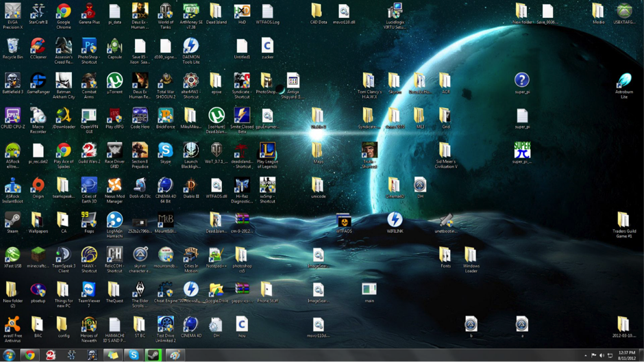Image resolution: width=644 pixels, height=362 pixels.
Task: Click the Play League of Legends icon
Action: click(x=267, y=151)
